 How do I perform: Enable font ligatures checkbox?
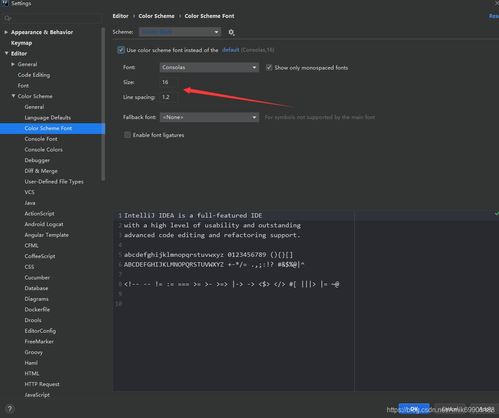[x=127, y=135]
